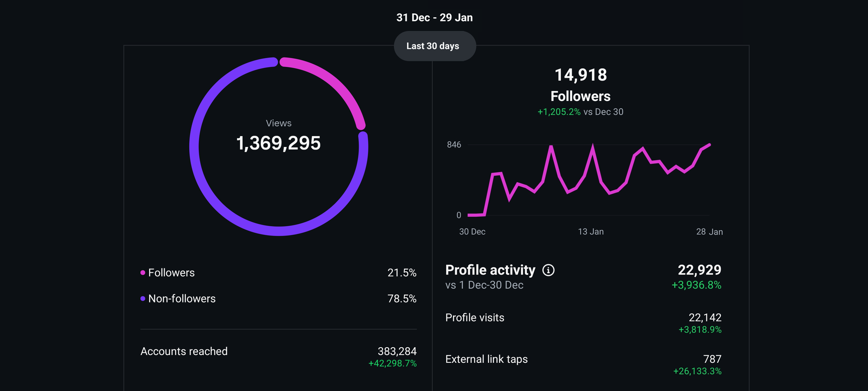The image size is (868, 391).
Task: Click the Profile activity info icon
Action: pos(548,270)
